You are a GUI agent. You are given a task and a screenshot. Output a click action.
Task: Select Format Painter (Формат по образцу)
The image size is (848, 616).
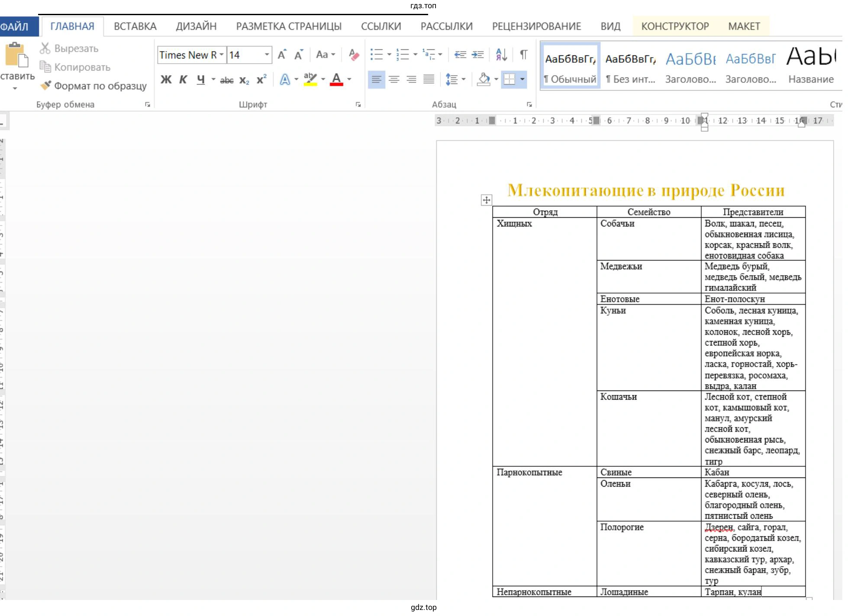coord(94,86)
